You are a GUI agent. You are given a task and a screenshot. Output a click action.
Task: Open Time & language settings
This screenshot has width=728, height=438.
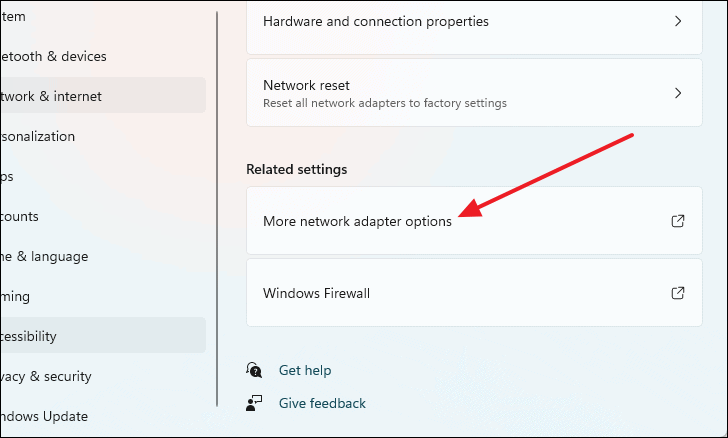(x=103, y=256)
